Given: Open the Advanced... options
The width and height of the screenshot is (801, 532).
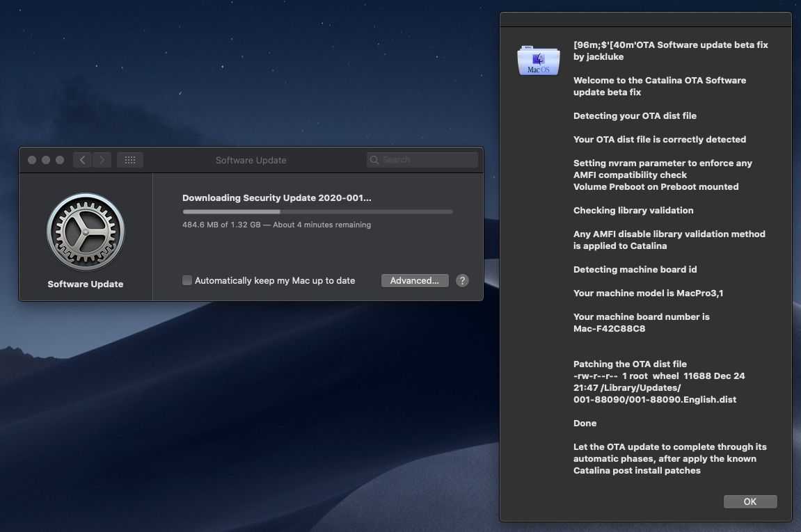Looking at the screenshot, I should click(x=415, y=280).
